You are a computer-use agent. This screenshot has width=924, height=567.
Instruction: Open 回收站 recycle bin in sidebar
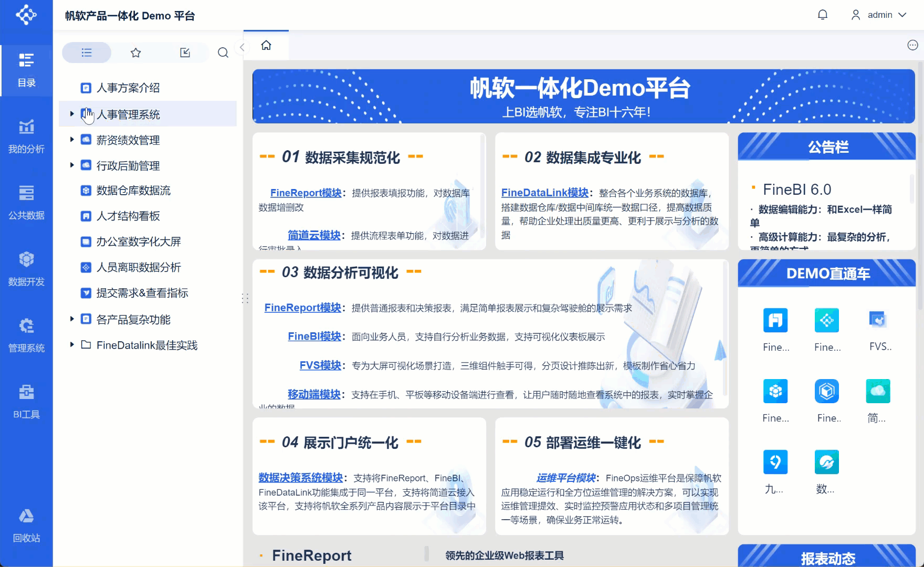[x=26, y=526]
